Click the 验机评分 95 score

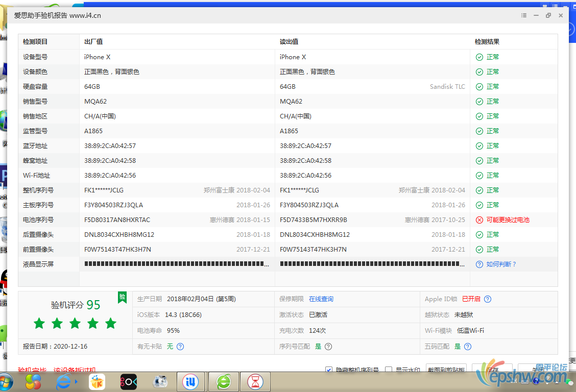(75, 305)
